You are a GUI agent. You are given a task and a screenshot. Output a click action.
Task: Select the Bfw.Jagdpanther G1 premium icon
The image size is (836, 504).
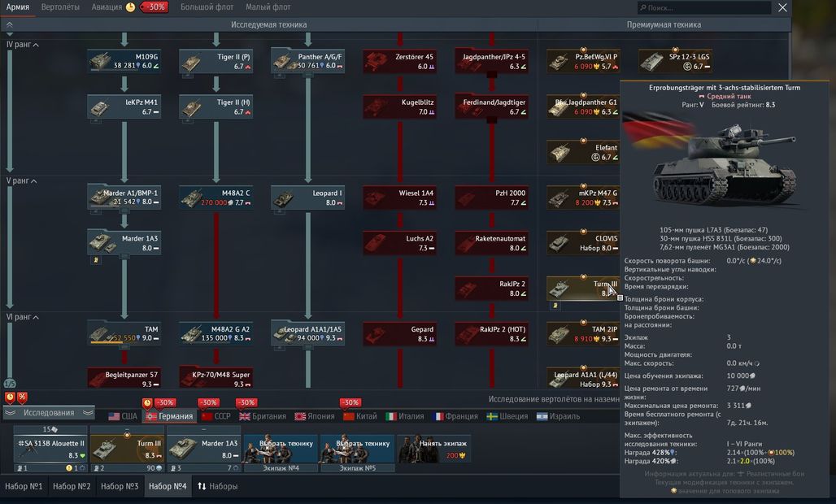point(583,106)
